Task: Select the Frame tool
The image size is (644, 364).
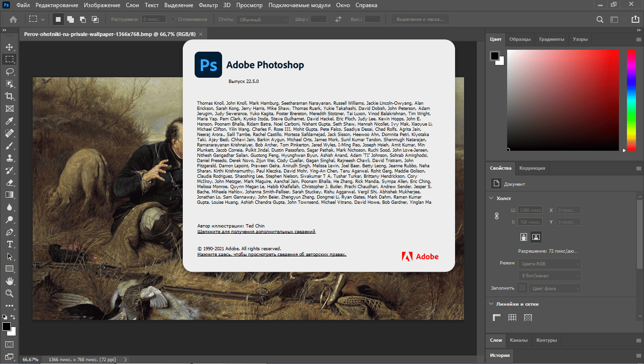Action: point(9,109)
